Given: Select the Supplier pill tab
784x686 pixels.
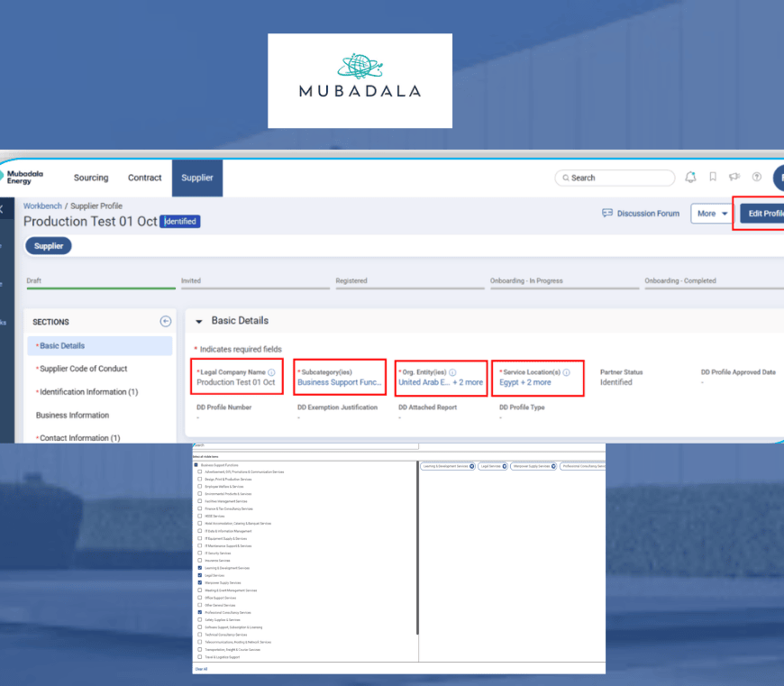Looking at the screenshot, I should 49,246.
